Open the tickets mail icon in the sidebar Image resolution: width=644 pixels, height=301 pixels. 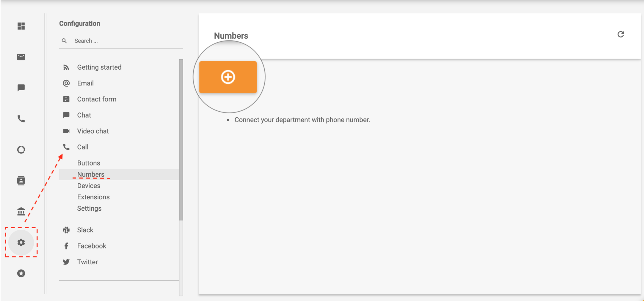tap(21, 57)
